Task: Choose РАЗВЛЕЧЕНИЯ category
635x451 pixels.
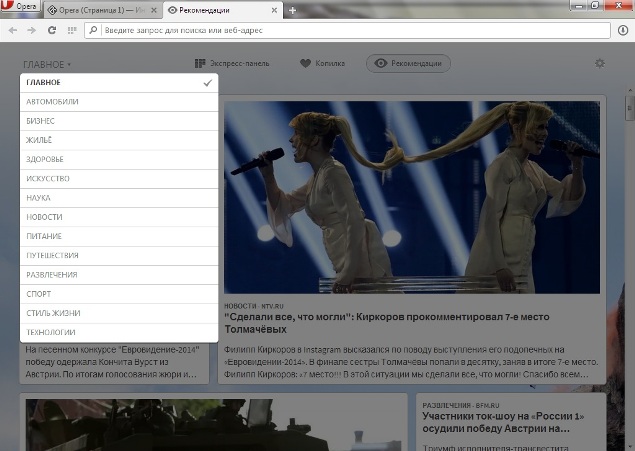Action: click(119, 275)
